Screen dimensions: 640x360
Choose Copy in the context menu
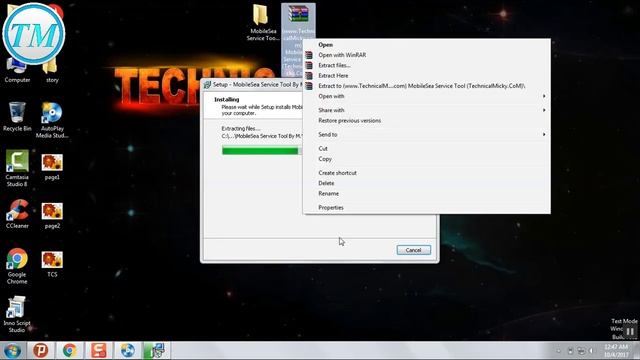tap(427, 159)
